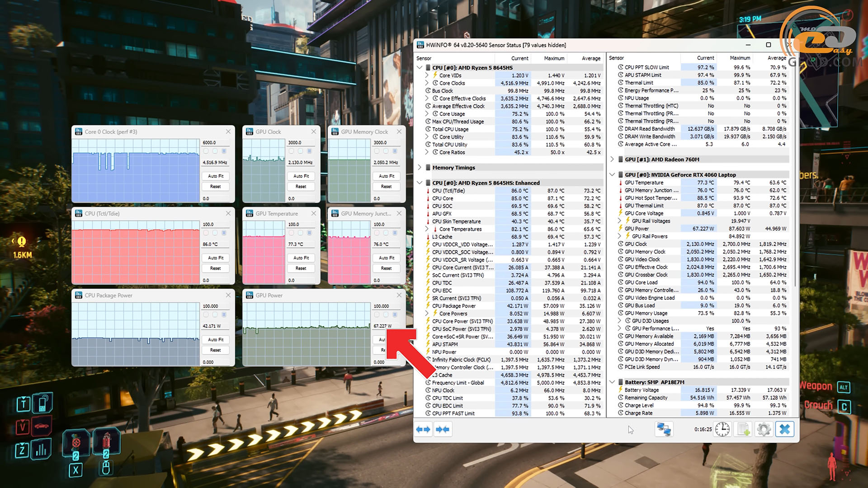Image resolution: width=868 pixels, height=488 pixels.
Task: Click the Maximum column header in the right pane
Action: pos(734,58)
